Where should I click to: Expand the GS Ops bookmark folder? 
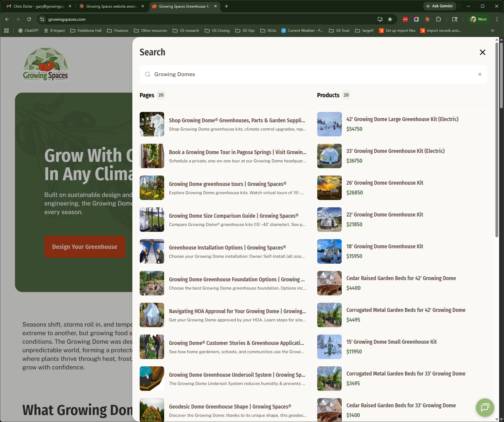click(x=245, y=31)
